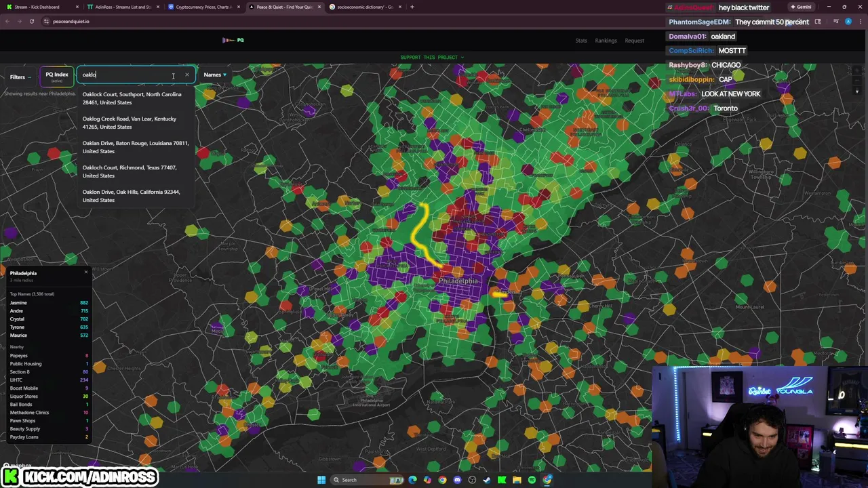This screenshot has height=488, width=868.
Task: Close the Stream - Kick Dashboard tab
Action: pos(77,7)
